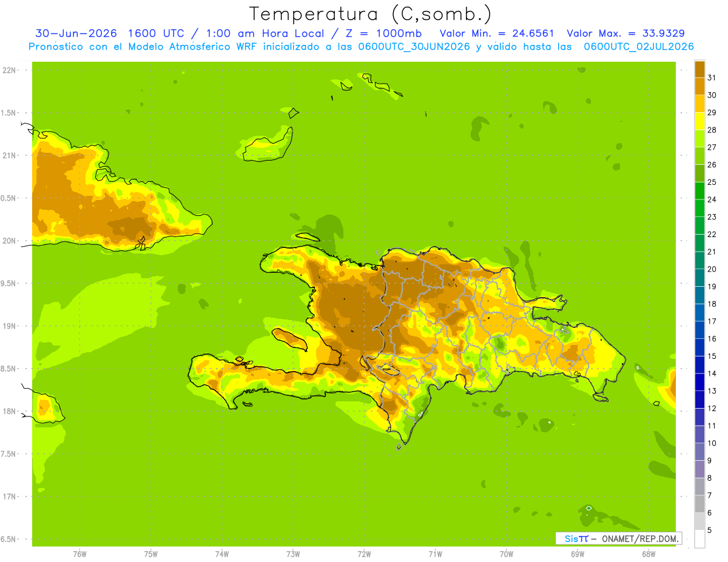Click the legend value "12"
Viewport: 728px width, 562px height.
coord(712,408)
